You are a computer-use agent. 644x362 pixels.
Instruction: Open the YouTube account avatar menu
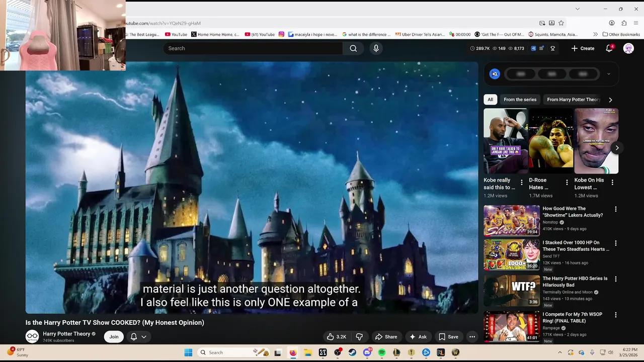tap(628, 48)
